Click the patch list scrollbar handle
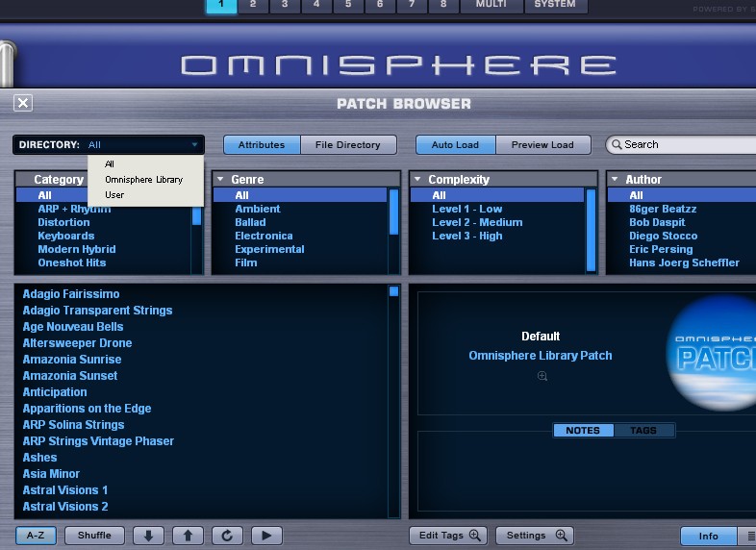 (x=394, y=291)
